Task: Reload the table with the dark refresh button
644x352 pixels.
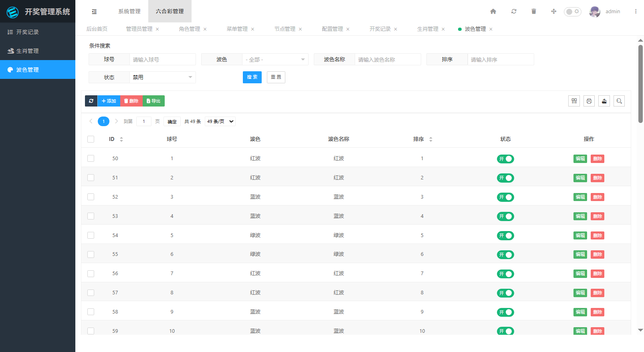Action: coord(91,101)
